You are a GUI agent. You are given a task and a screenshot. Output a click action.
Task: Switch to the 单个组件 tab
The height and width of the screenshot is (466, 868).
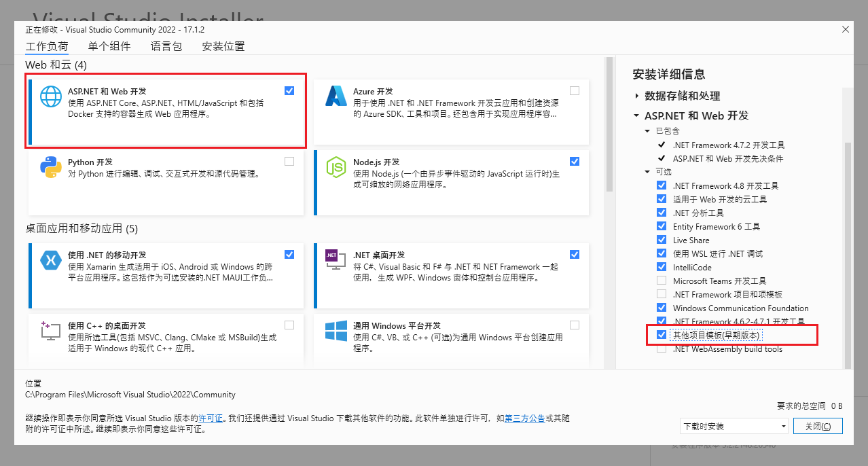tap(109, 46)
